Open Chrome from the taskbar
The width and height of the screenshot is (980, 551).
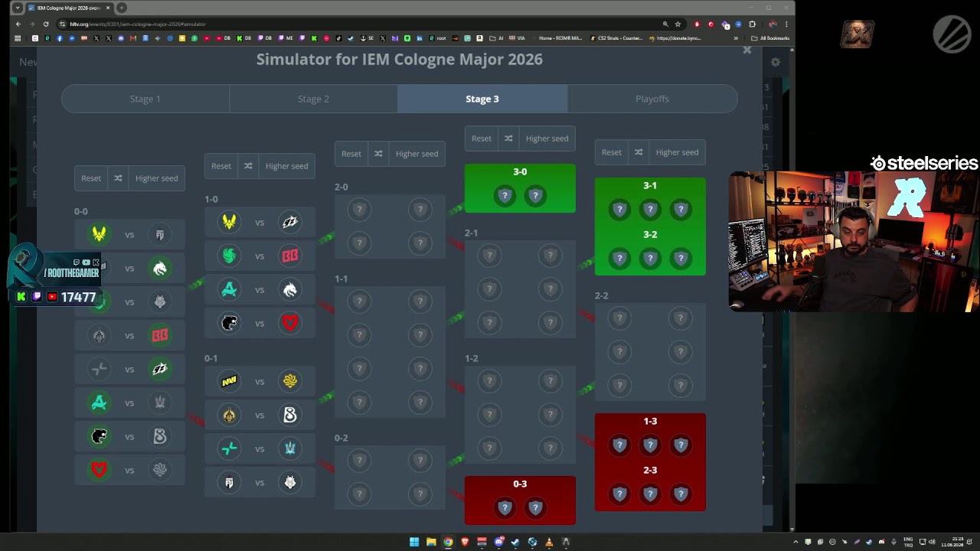(448, 542)
